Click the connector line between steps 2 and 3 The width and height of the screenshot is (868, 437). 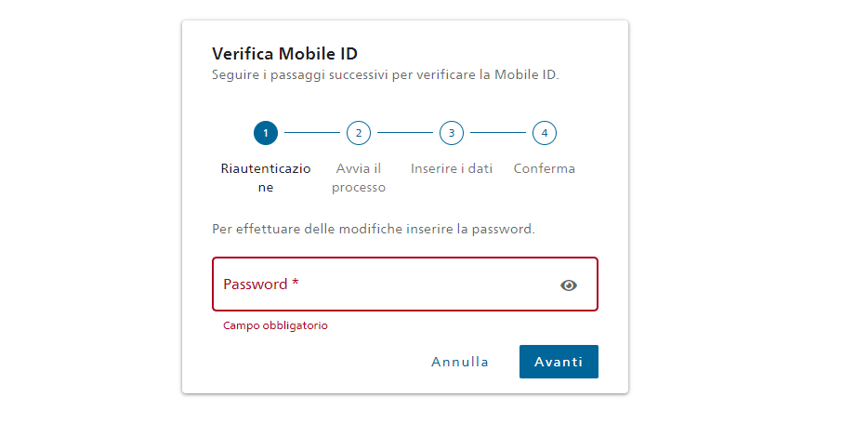click(x=405, y=133)
